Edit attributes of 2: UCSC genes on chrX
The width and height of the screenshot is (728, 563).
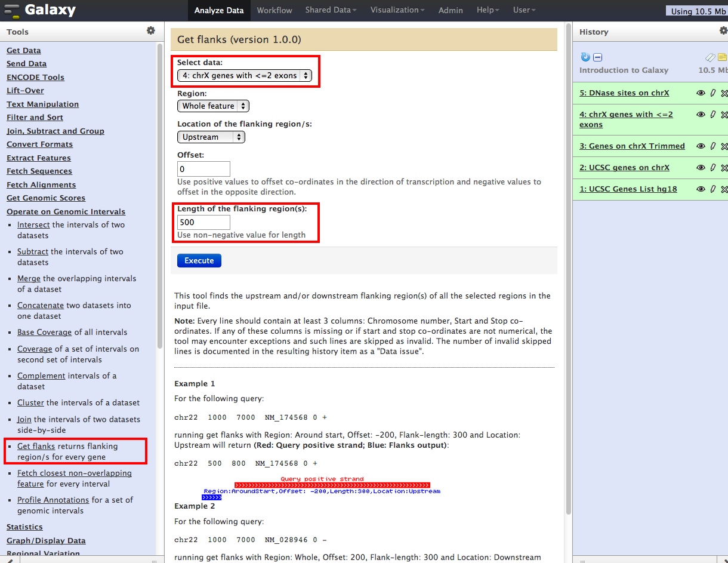[713, 168]
